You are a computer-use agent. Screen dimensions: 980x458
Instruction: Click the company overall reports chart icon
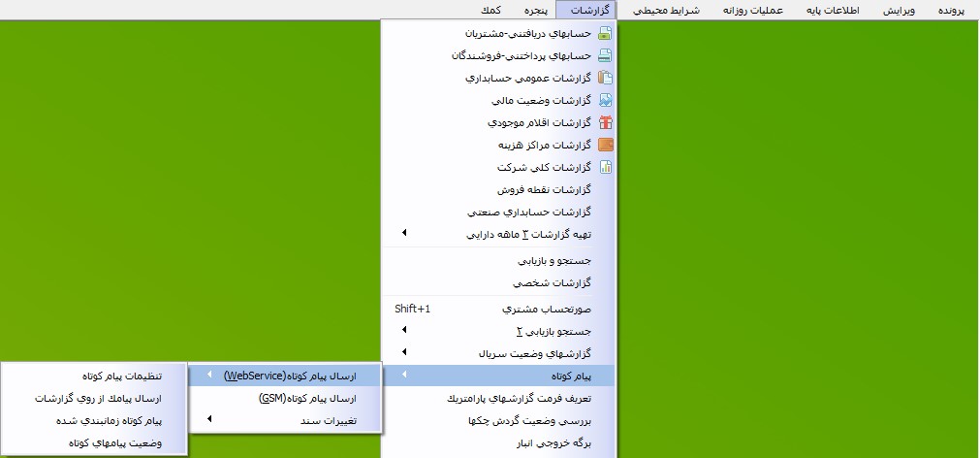tap(605, 168)
